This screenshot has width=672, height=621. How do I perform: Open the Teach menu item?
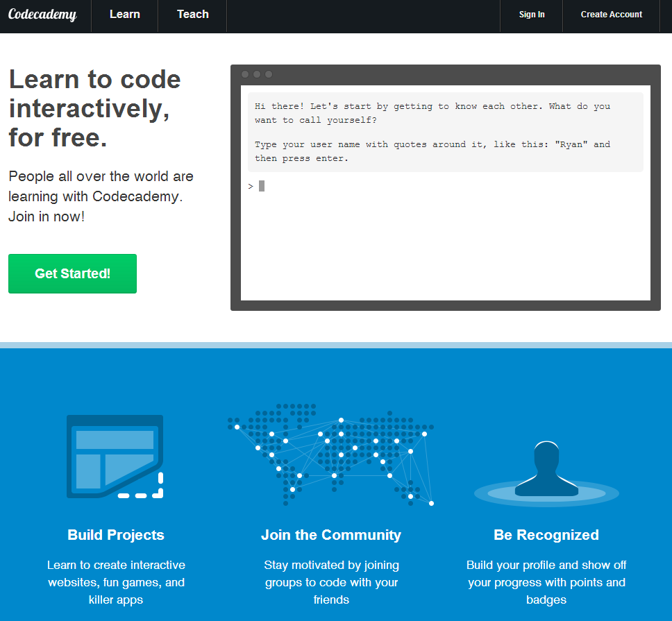(x=193, y=14)
